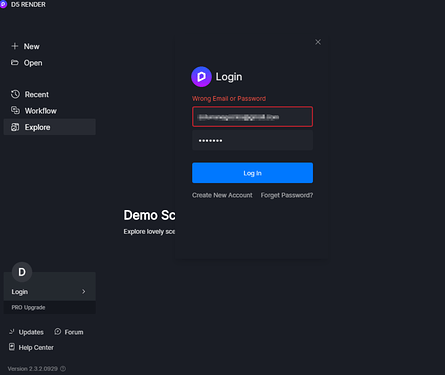Click the Demo Sc heading text
This screenshot has height=375, width=445.
(149, 215)
